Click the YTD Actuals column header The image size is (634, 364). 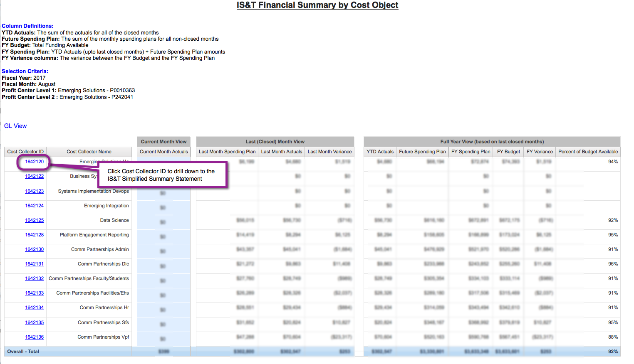coord(380,152)
